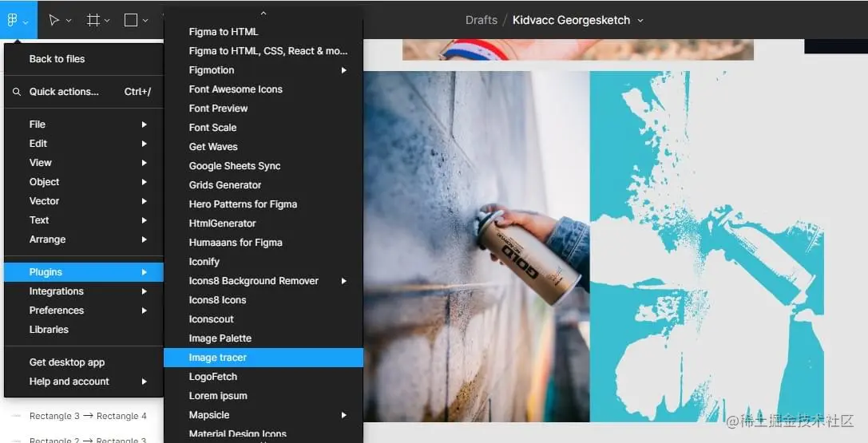
Task: Select the highlighted Plugins menu item
Action: click(84, 272)
